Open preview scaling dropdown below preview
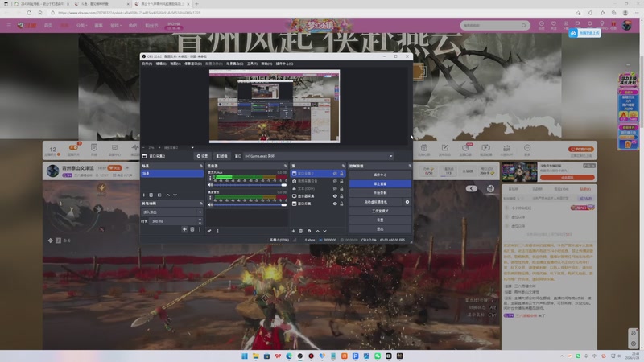Image resolution: width=644 pixels, height=362 pixels. click(x=179, y=147)
